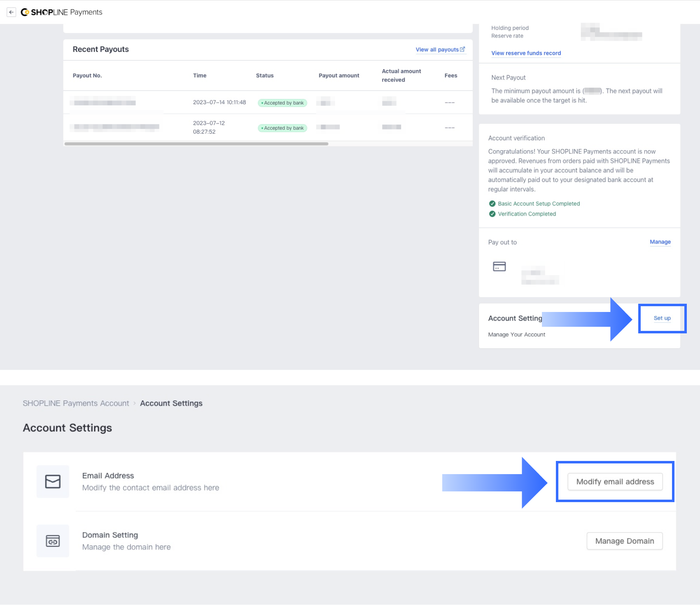Screen dimensions: 700x605
Task: Click the Verification Completed text
Action: click(x=527, y=214)
